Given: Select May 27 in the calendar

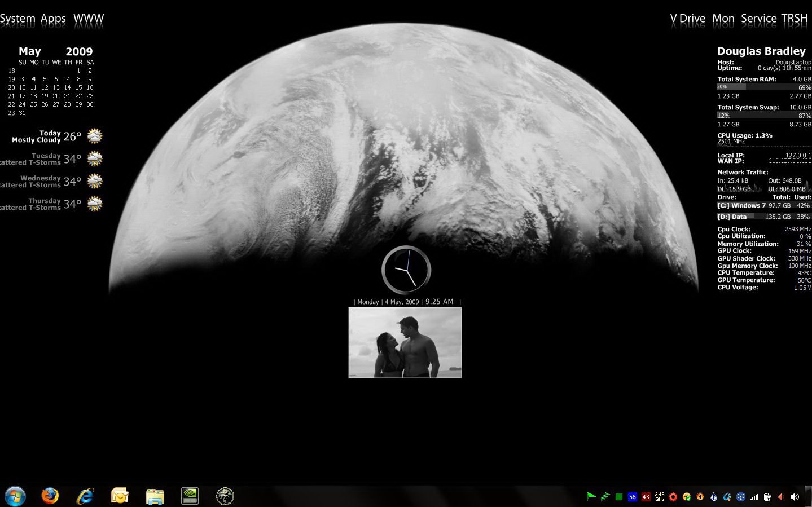Looking at the screenshot, I should click(x=56, y=104).
